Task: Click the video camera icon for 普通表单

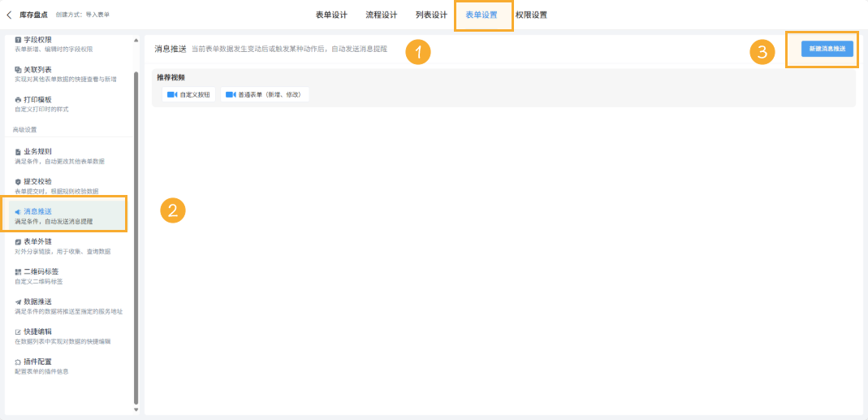Action: coord(231,95)
